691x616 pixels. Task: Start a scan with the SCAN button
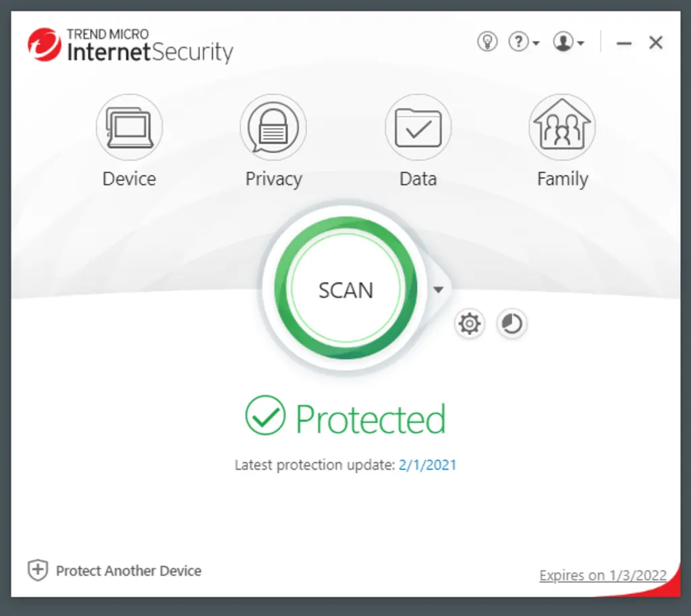tap(345, 289)
